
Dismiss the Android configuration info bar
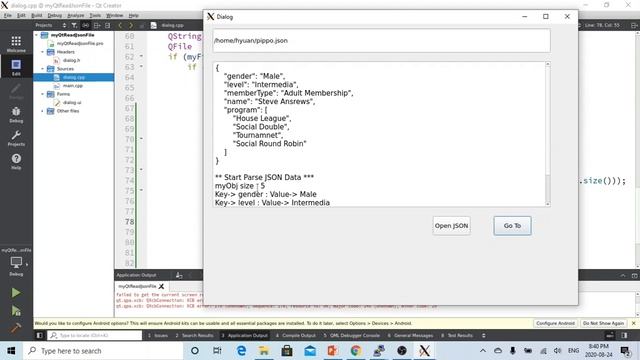[633, 323]
